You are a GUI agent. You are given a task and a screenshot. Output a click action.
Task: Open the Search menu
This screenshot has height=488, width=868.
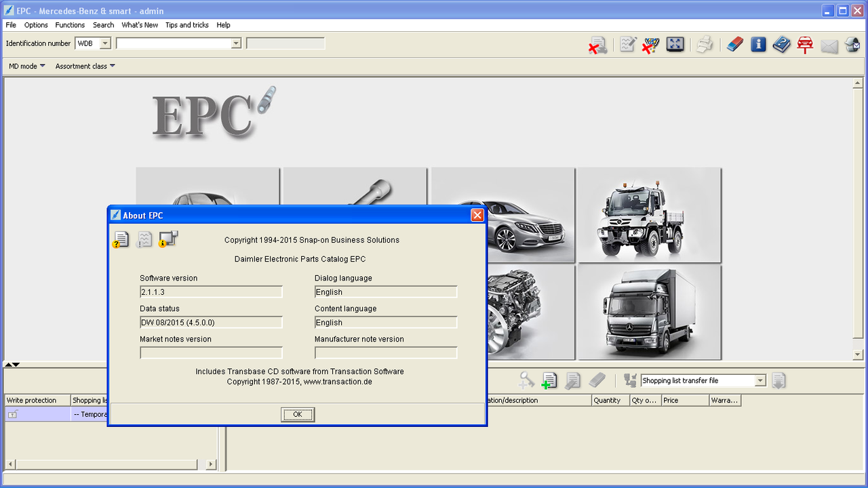[104, 25]
